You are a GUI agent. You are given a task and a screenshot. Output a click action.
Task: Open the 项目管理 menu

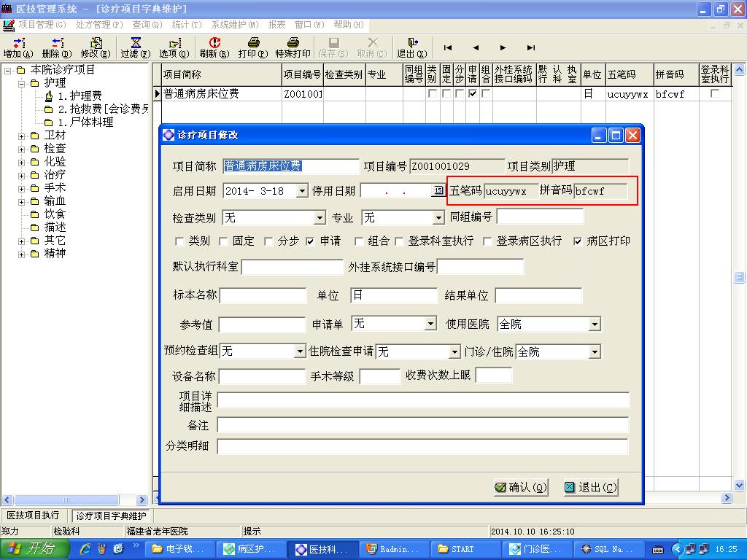[x=42, y=25]
